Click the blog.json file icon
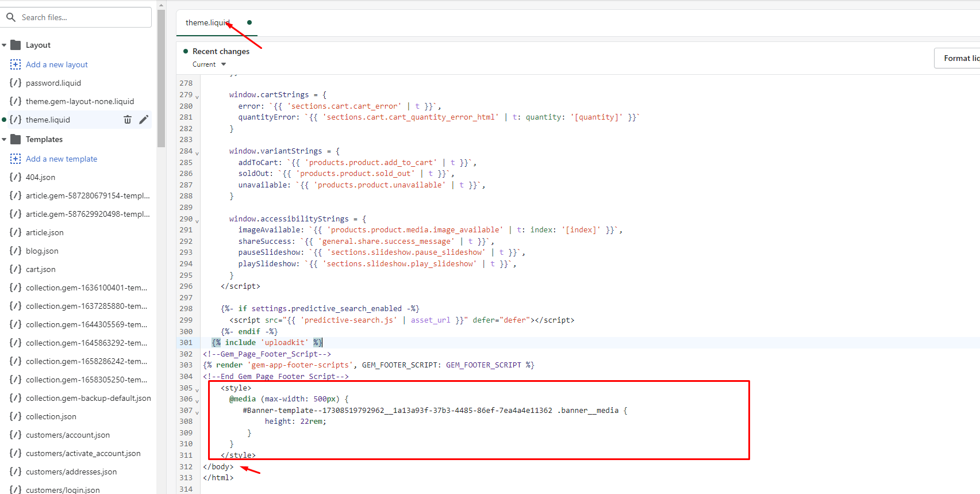980x494 pixels. (16, 251)
